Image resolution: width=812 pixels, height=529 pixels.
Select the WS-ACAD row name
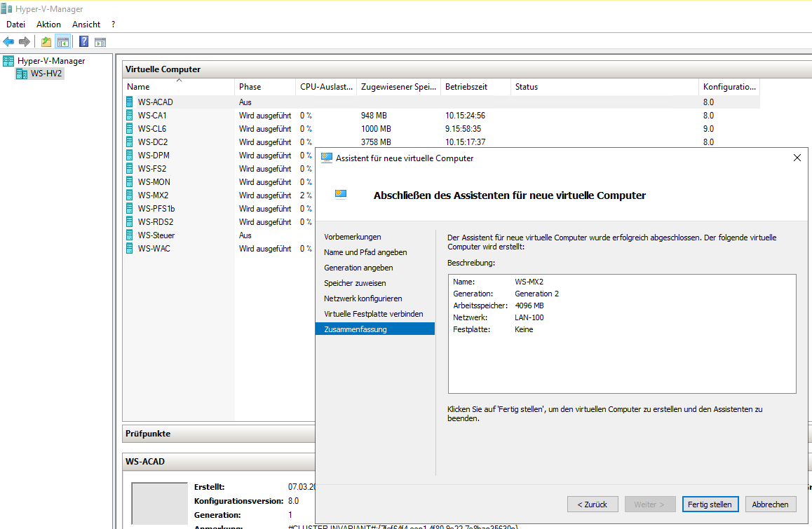pyautogui.click(x=156, y=102)
